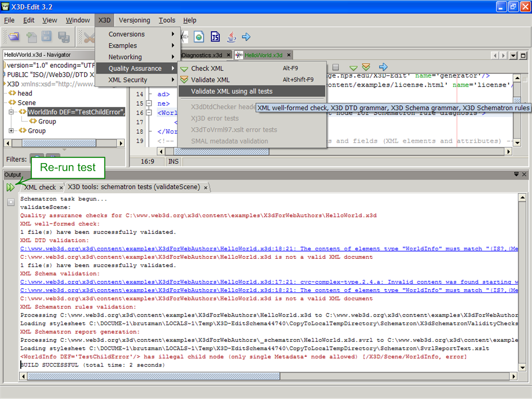Open the View menu

50,20
